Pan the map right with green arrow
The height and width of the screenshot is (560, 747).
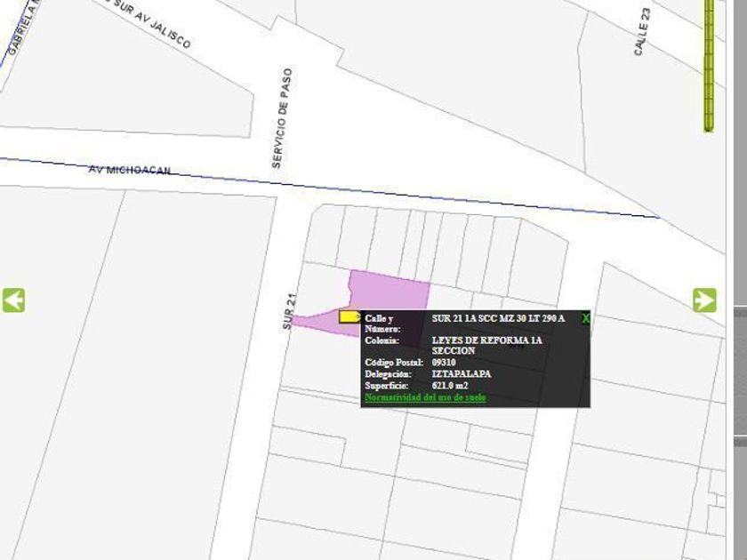[704, 300]
